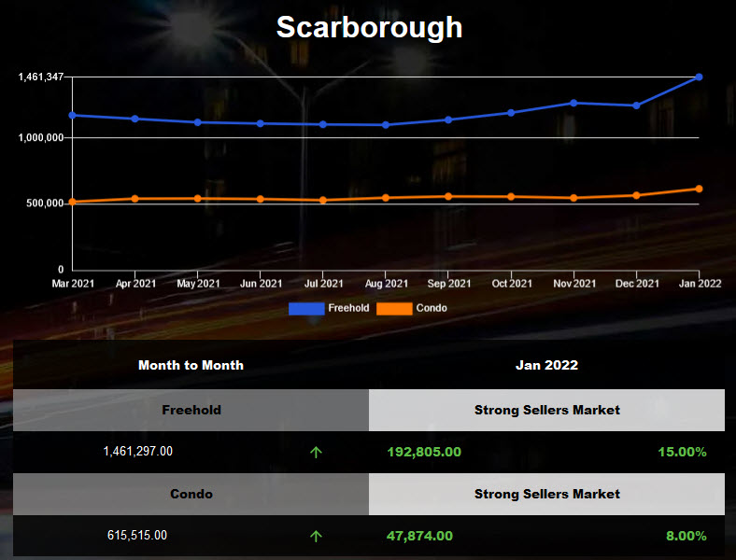Image resolution: width=736 pixels, height=560 pixels.
Task: Click Freehold Strong Sellers Market cell
Action: coord(546,410)
